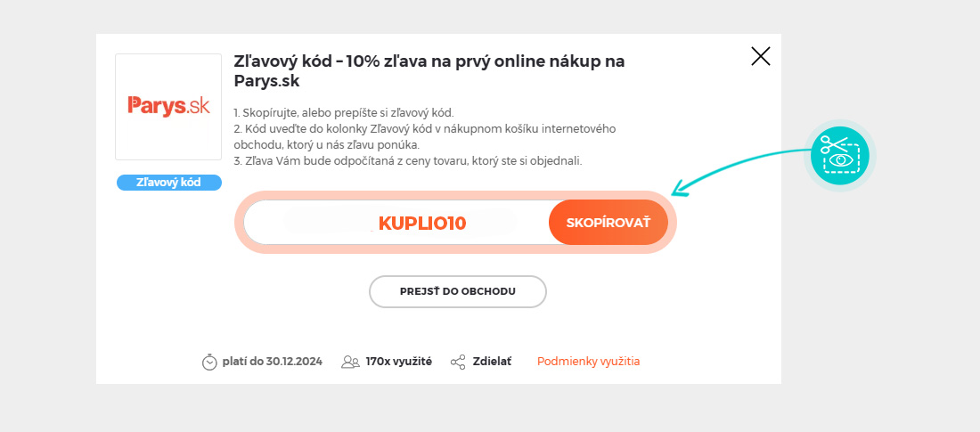Copy the code with the SKOPÍROVAŤ button
Screen dimensions: 980x432
608,223
